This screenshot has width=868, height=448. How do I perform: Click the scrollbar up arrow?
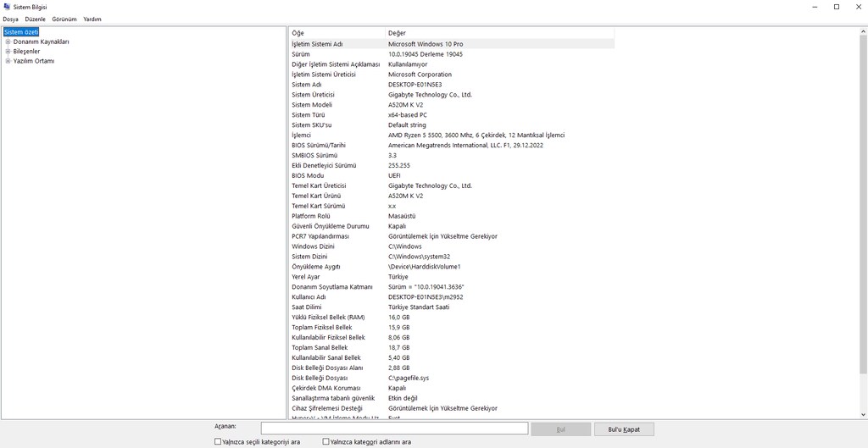click(x=863, y=30)
